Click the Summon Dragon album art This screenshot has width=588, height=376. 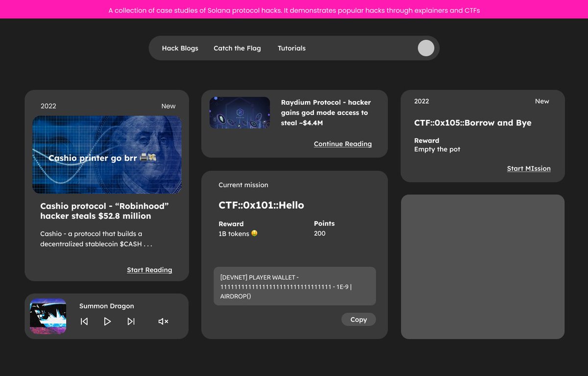point(48,316)
